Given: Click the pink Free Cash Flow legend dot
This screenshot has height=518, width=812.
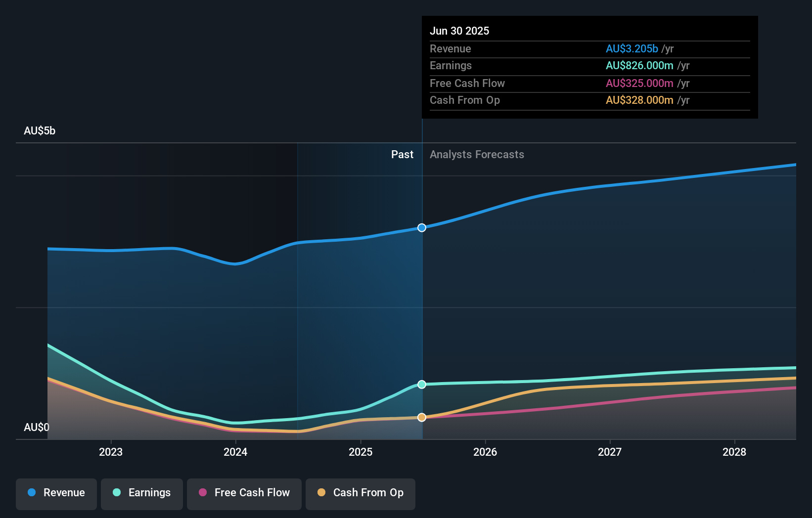Looking at the screenshot, I should [x=203, y=493].
